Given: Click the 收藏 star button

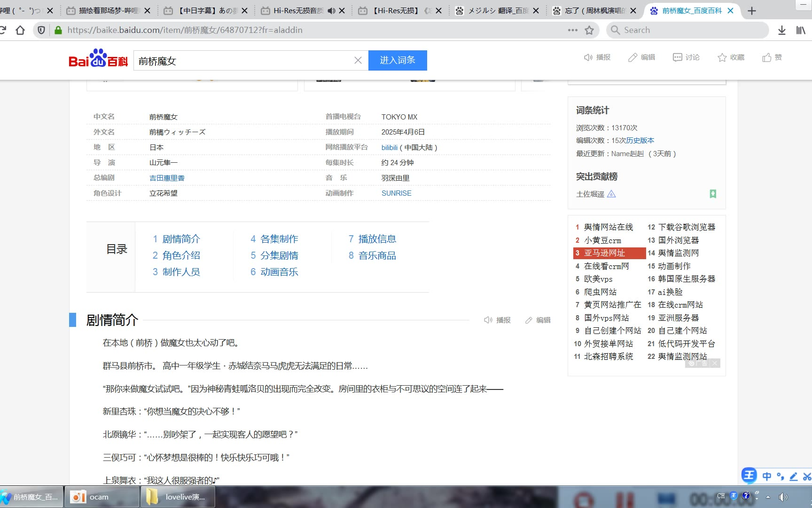Looking at the screenshot, I should tap(731, 57).
